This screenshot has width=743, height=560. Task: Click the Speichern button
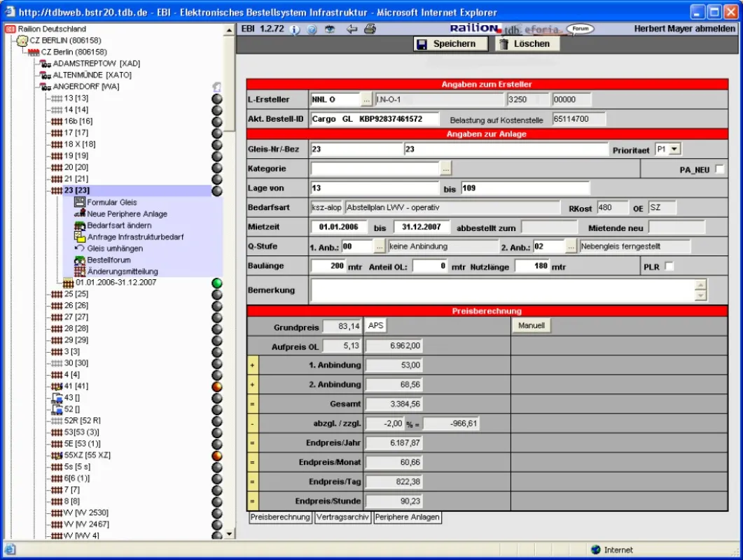click(x=450, y=44)
